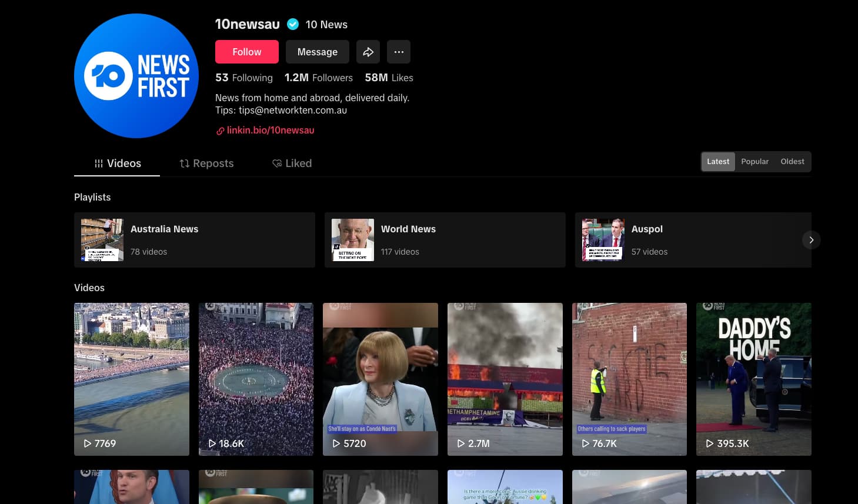Image resolution: width=858 pixels, height=504 pixels.
Task: Sort videos by Oldest
Action: pyautogui.click(x=792, y=162)
